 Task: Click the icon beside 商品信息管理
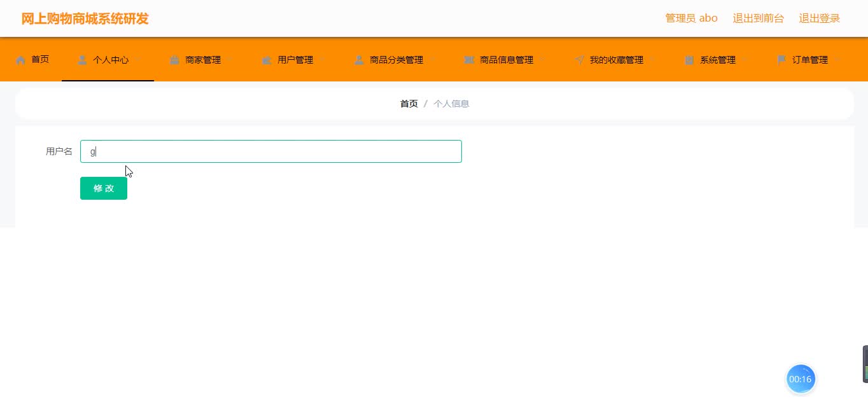pyautogui.click(x=469, y=60)
